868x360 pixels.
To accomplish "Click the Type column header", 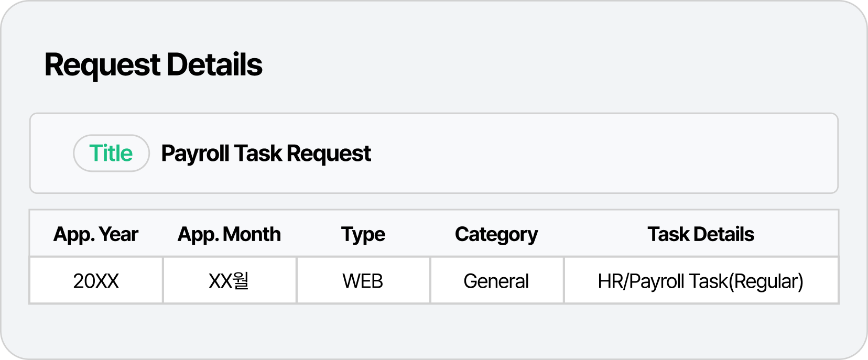I will tap(363, 234).
